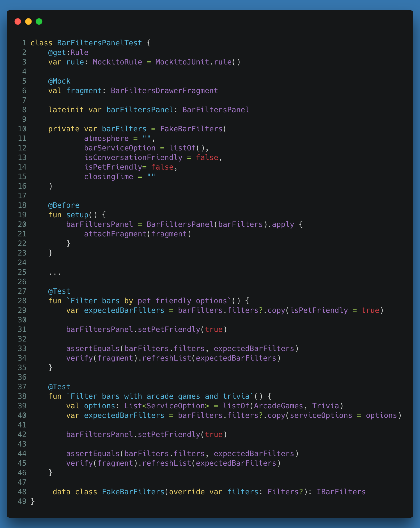
Task: Click line number 17
Action: pos(22,196)
